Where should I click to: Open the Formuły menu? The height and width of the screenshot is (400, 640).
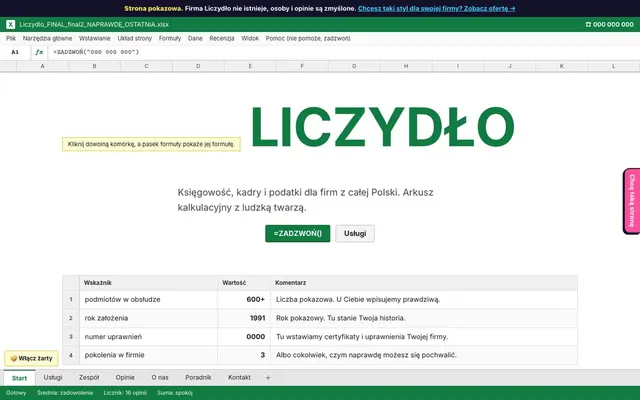click(x=170, y=38)
